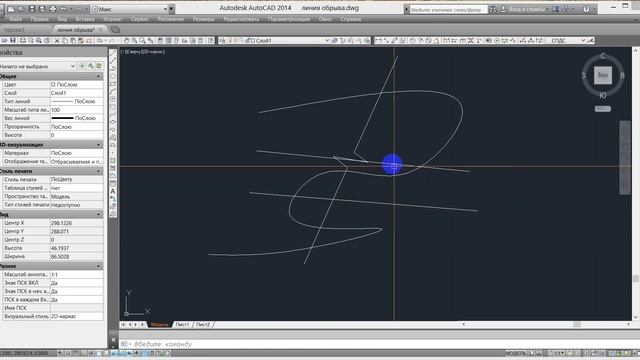Collapse the 'Общие' properties section
Screen dimensions: 640x360
(x=98, y=76)
